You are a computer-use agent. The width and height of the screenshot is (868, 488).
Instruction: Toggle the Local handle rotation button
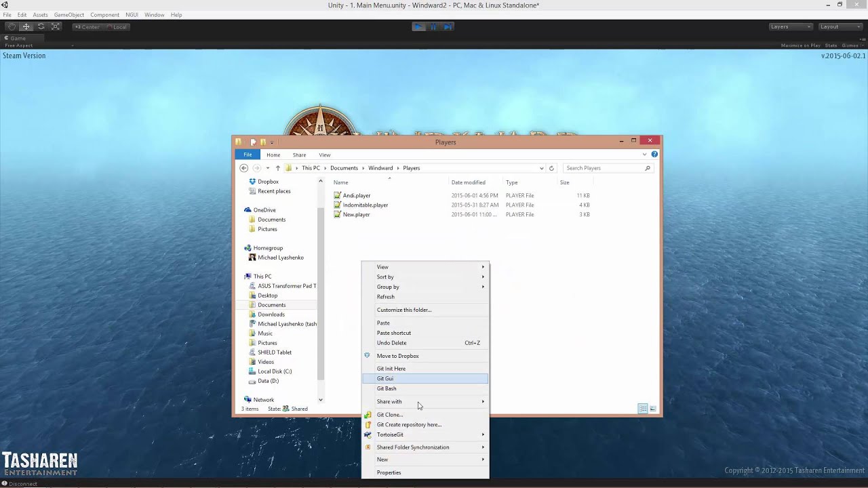pos(117,26)
